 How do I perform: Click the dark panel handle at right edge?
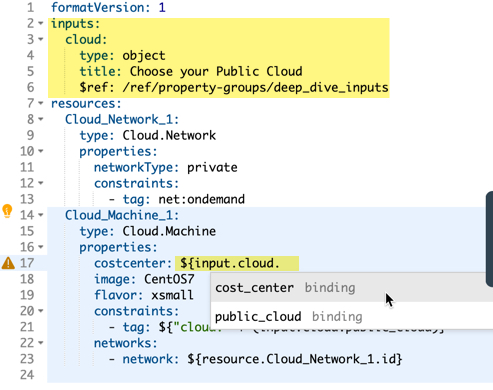coord(489,239)
